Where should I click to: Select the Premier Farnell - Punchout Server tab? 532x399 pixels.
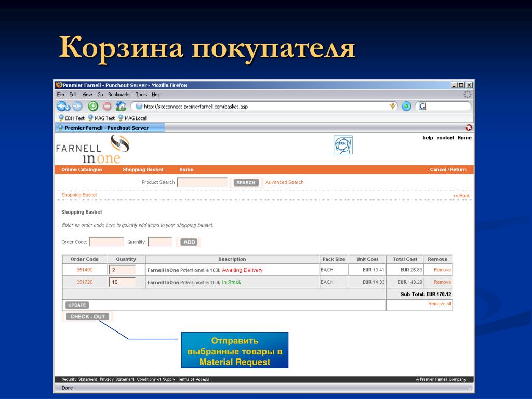pyautogui.click(x=110, y=128)
